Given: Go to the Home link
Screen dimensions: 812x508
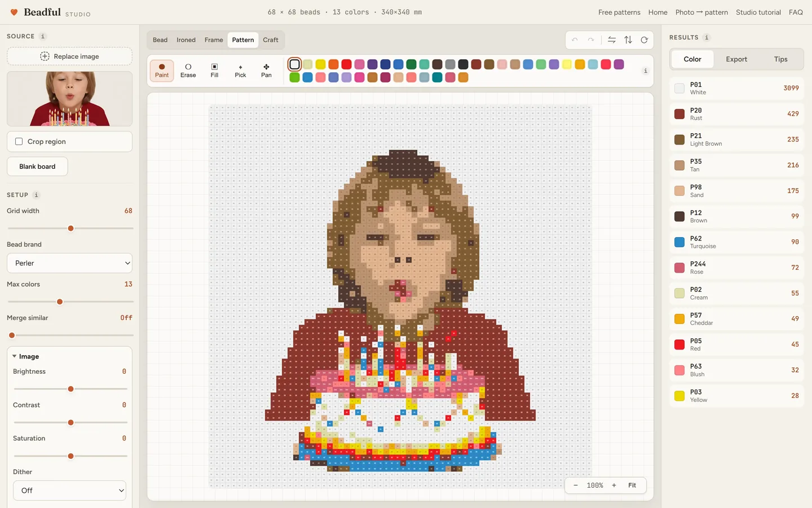Looking at the screenshot, I should 657,12.
